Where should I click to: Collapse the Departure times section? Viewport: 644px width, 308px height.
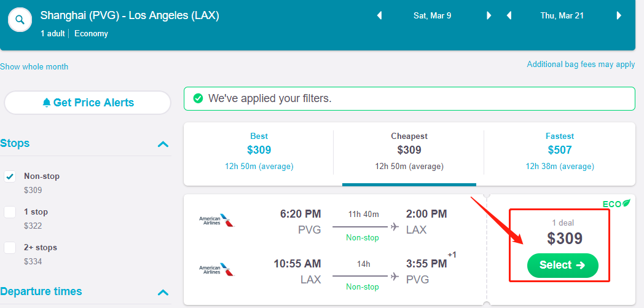pos(163,292)
